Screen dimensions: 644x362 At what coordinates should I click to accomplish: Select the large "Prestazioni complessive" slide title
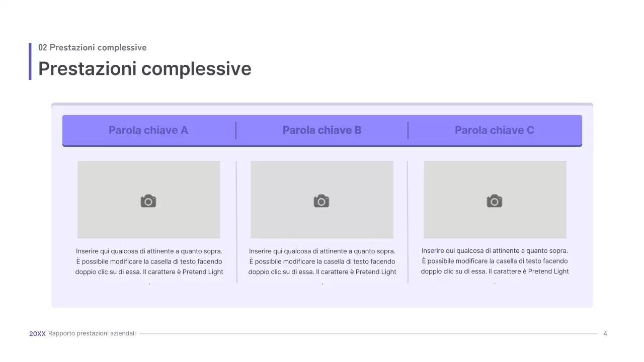(x=145, y=69)
